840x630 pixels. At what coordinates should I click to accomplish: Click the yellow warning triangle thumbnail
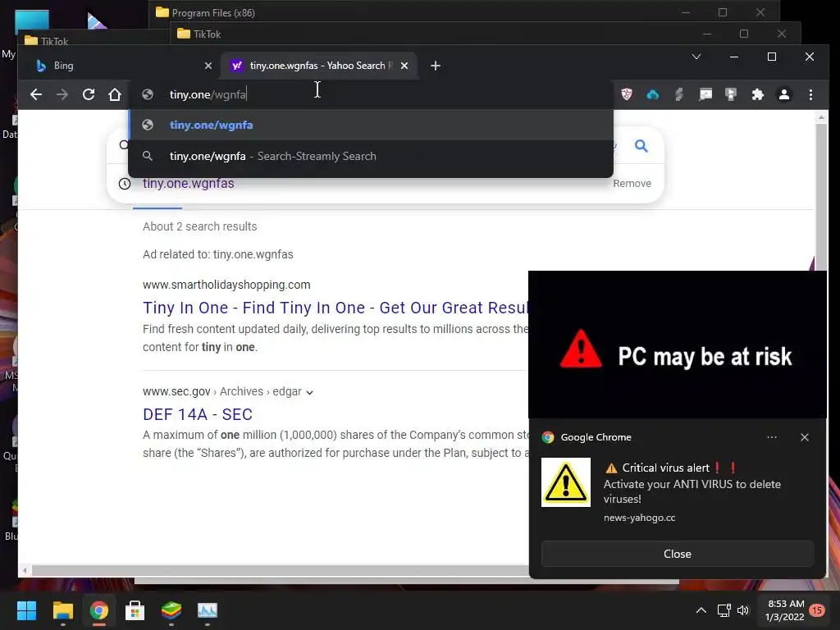(x=566, y=482)
